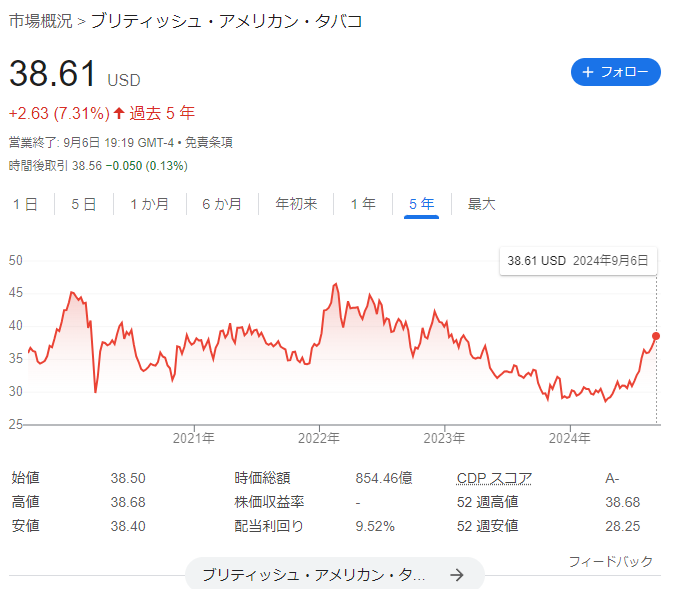Select the 1日 time range tab
This screenshot has height=589, width=690.
click(25, 204)
